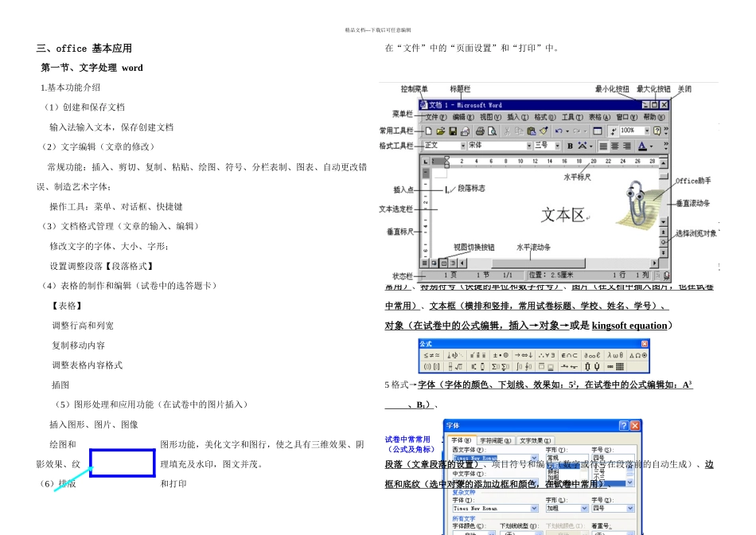Open the 表格(A) menu
This screenshot has height=535, width=756.
(599, 117)
